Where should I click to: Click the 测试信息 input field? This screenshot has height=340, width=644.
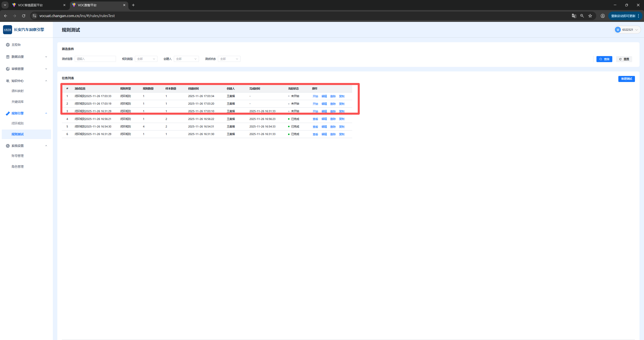(x=95, y=59)
